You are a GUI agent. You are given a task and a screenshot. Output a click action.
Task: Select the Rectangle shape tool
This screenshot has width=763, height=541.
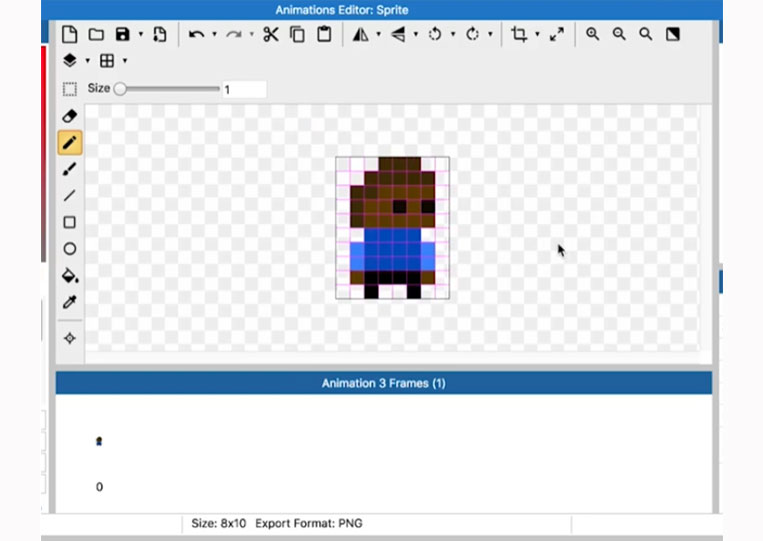(x=70, y=222)
